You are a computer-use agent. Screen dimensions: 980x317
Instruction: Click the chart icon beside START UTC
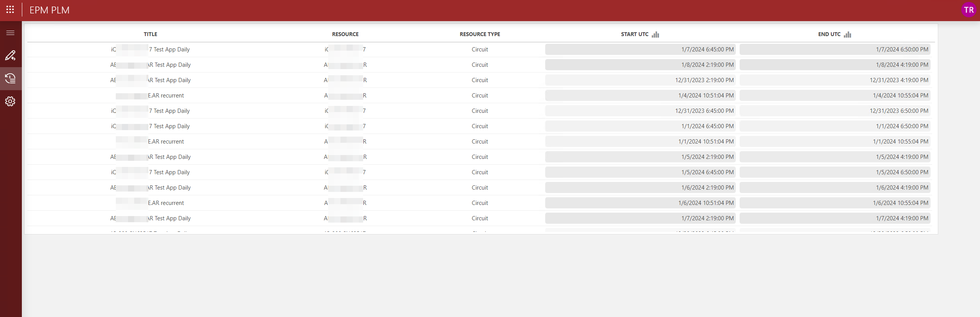(655, 35)
